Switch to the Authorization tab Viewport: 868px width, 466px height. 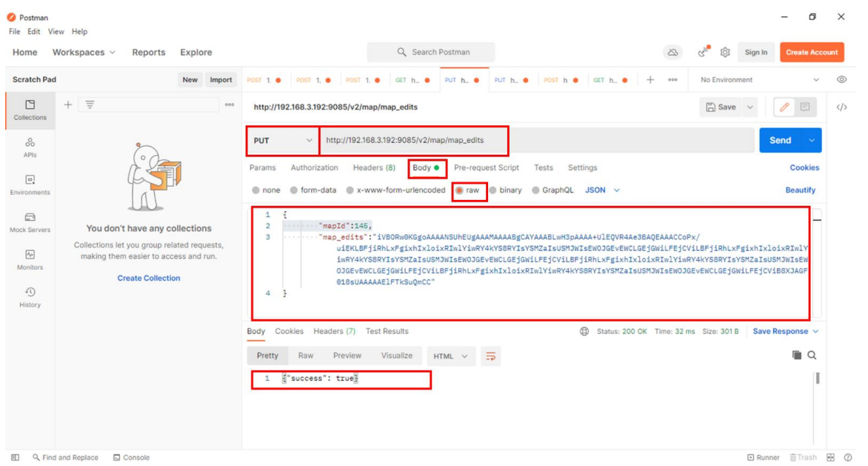click(314, 168)
